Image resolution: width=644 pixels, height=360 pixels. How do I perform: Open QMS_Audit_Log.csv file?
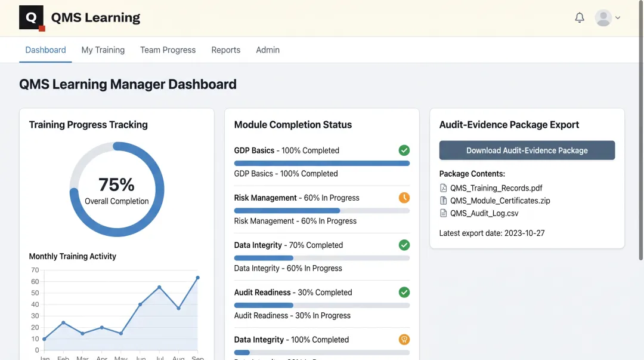tap(484, 213)
